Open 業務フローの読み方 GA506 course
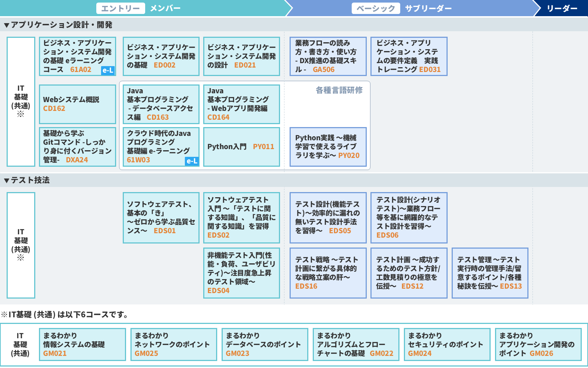The image size is (588, 368). click(328, 57)
